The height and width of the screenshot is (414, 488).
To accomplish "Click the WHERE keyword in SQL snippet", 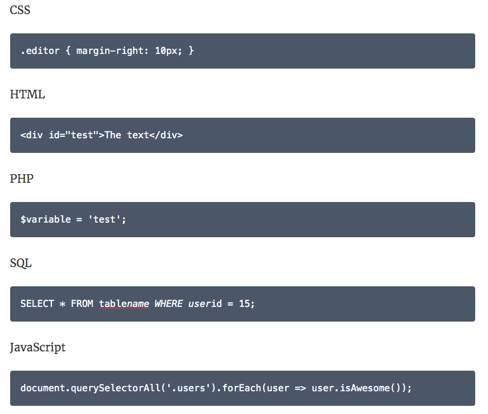I will [x=168, y=304].
